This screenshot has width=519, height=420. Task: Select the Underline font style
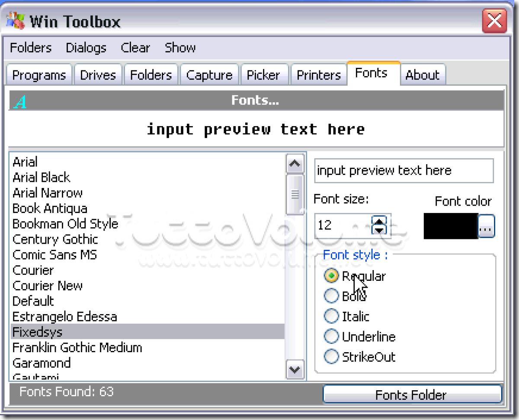point(360,337)
